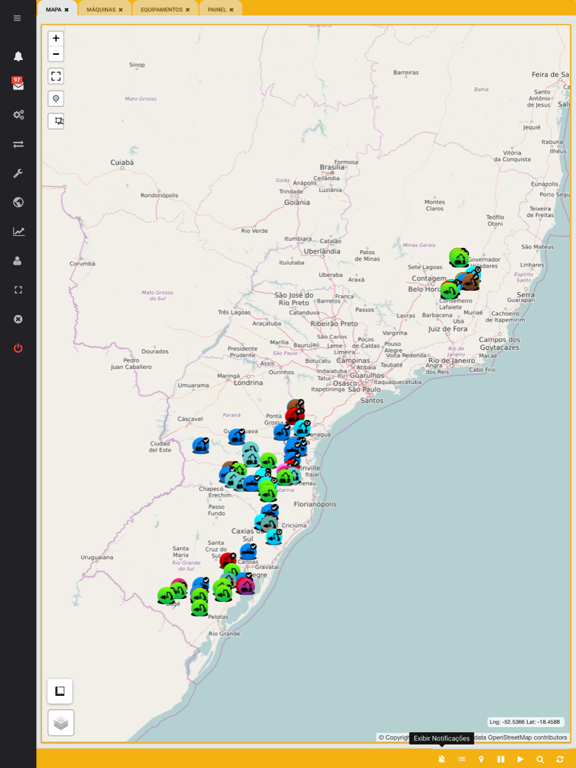Switch to the PAINEL tab

pos(216,9)
